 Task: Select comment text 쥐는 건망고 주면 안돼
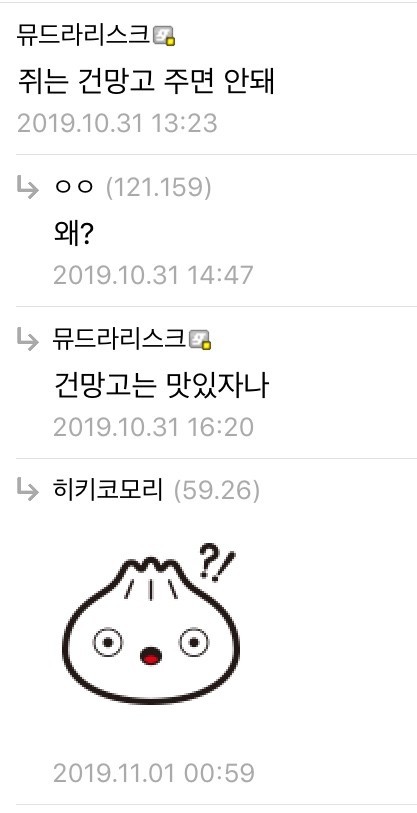click(146, 81)
